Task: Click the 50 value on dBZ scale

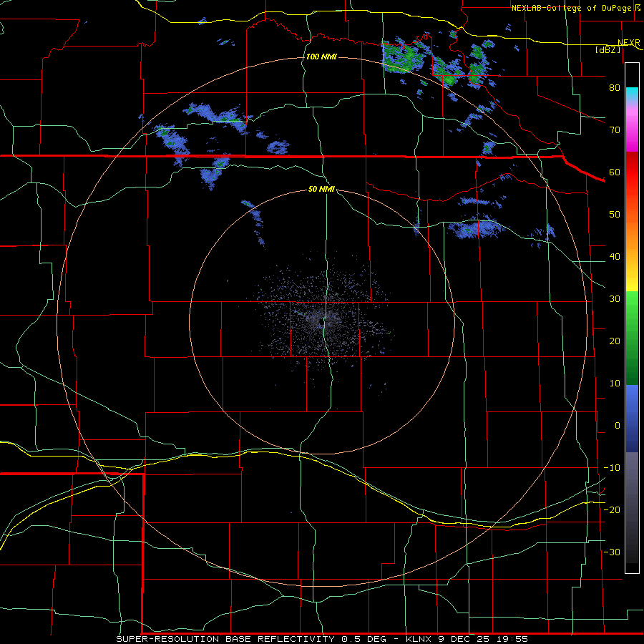Action: point(615,215)
